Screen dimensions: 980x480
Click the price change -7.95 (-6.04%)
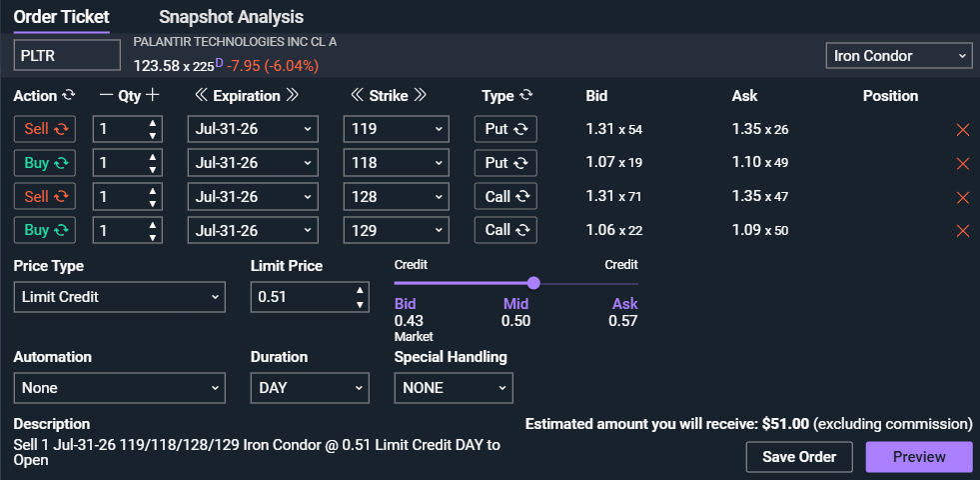pos(273,65)
